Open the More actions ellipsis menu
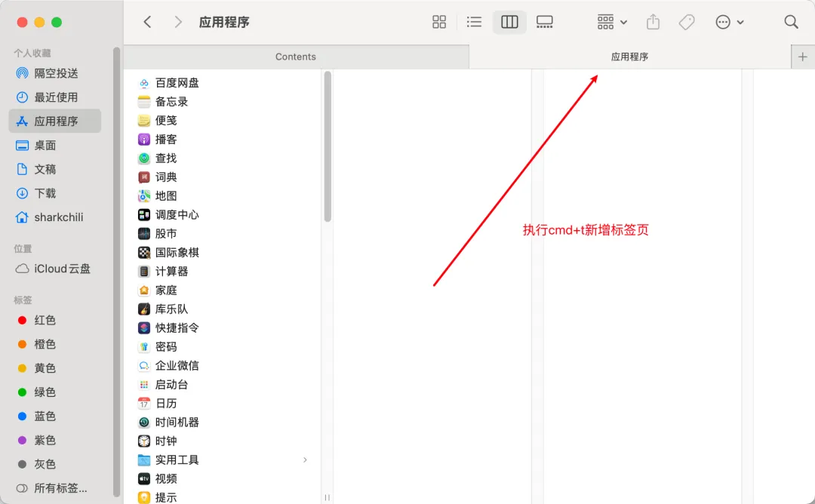Screen dimensions: 815x504 pyautogui.click(x=729, y=22)
